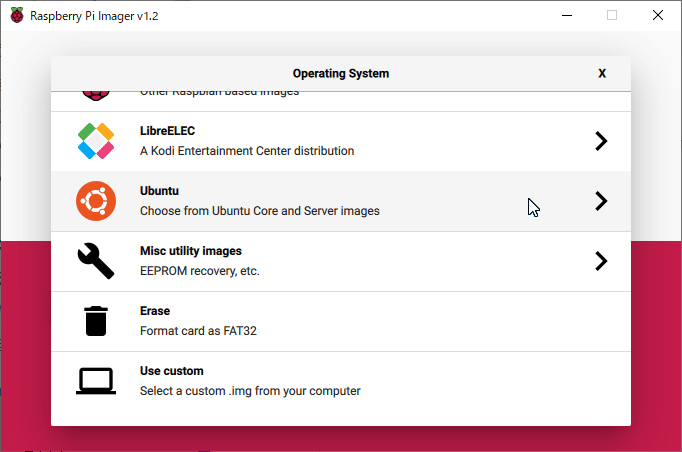Click the LibreELEC colorful logo icon

96,141
